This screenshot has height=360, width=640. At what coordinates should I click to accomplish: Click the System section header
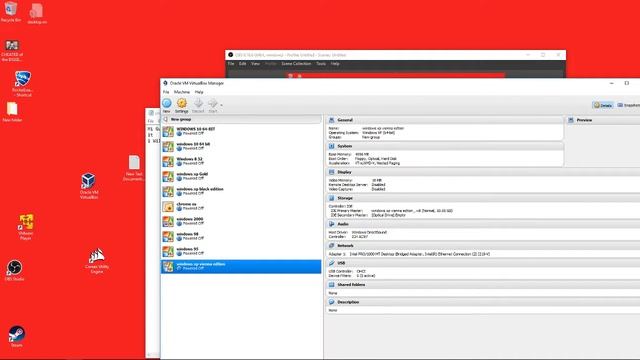(x=445, y=146)
